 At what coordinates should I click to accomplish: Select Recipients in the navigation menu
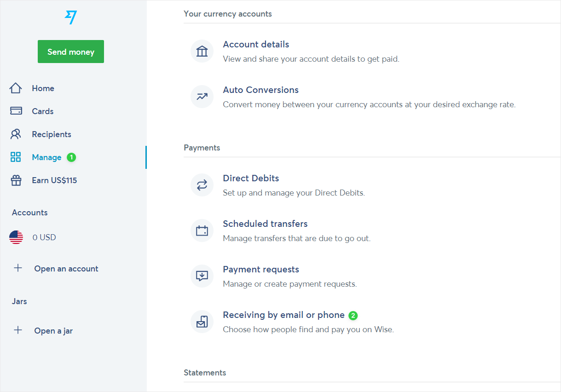[51, 134]
